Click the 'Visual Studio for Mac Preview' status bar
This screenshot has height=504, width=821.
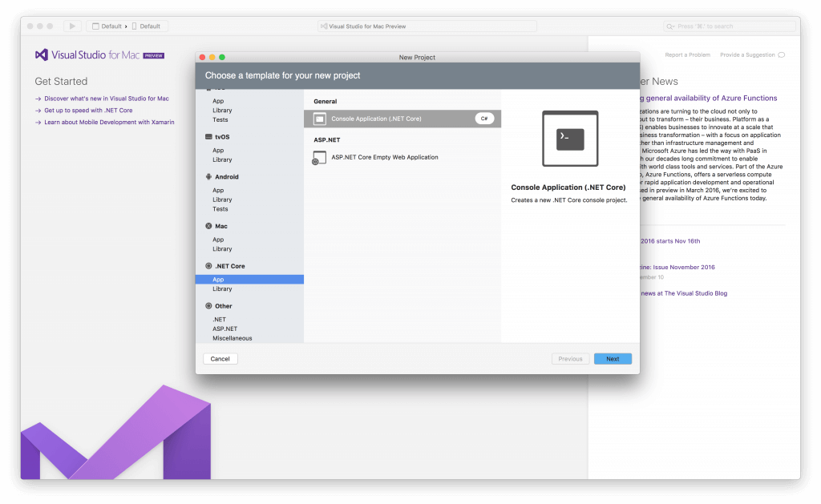point(427,26)
